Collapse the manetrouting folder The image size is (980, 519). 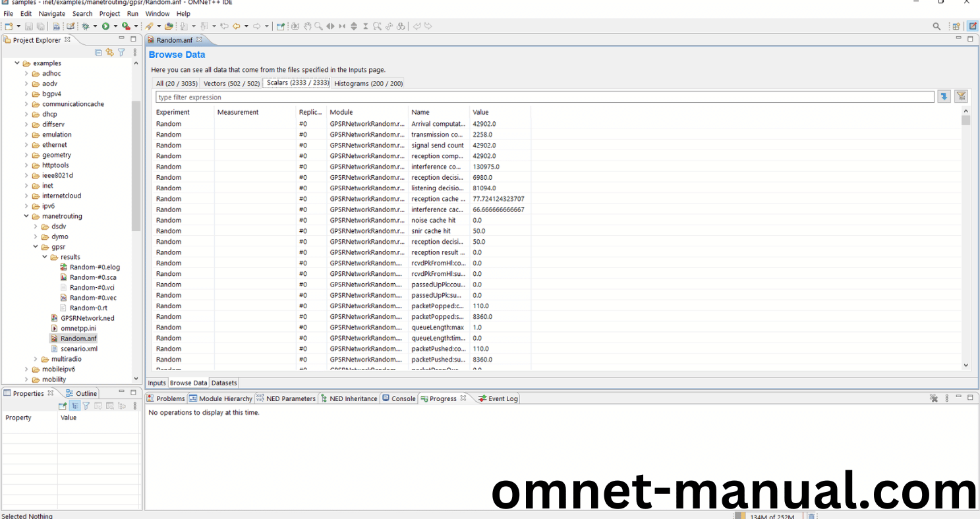[x=27, y=216]
